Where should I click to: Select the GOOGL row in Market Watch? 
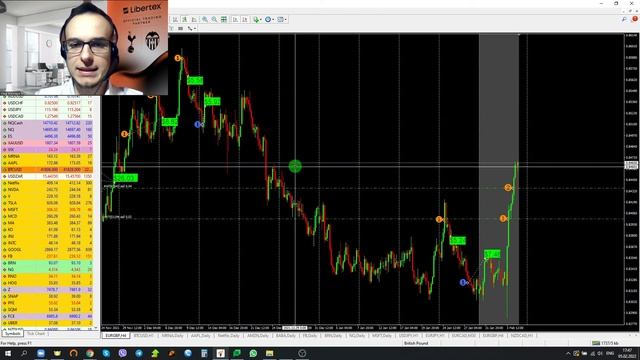point(47,249)
